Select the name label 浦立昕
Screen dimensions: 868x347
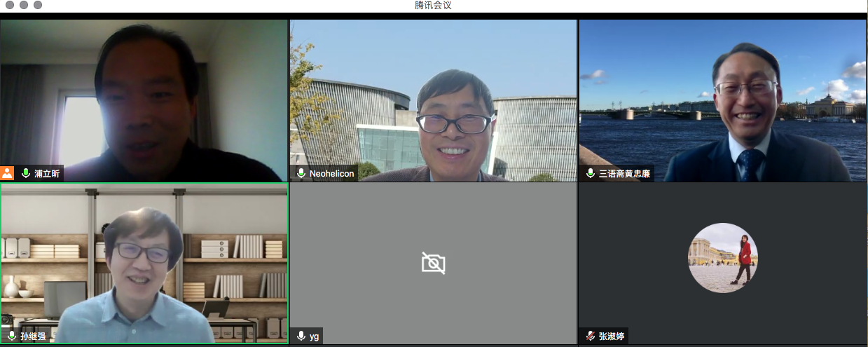click(47, 173)
